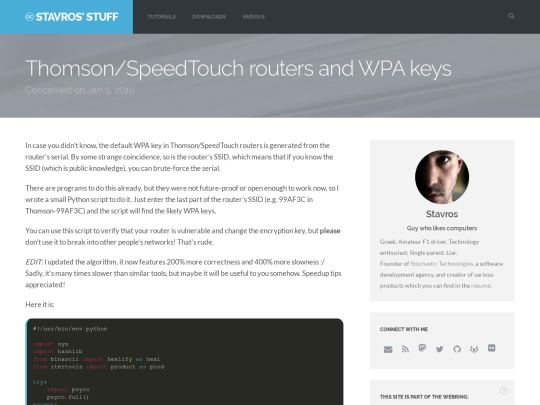Open the RSS feed icon

tap(405, 349)
